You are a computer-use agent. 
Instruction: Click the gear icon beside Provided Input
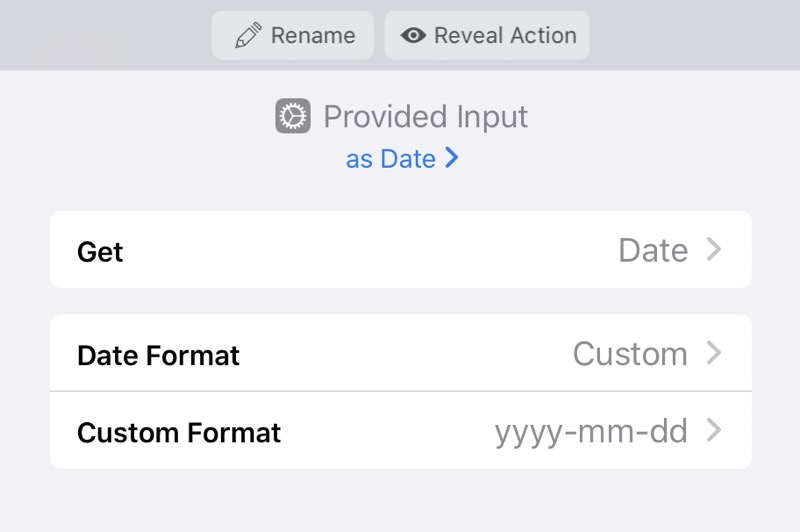tap(293, 117)
